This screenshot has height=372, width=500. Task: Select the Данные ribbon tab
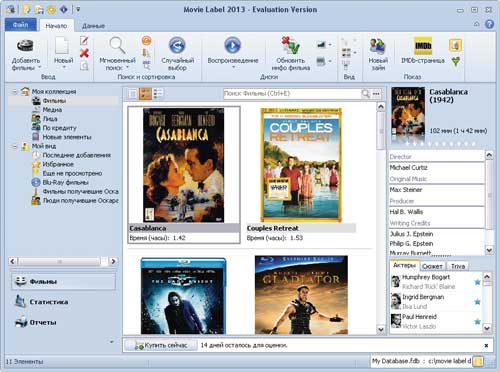pyautogui.click(x=94, y=26)
